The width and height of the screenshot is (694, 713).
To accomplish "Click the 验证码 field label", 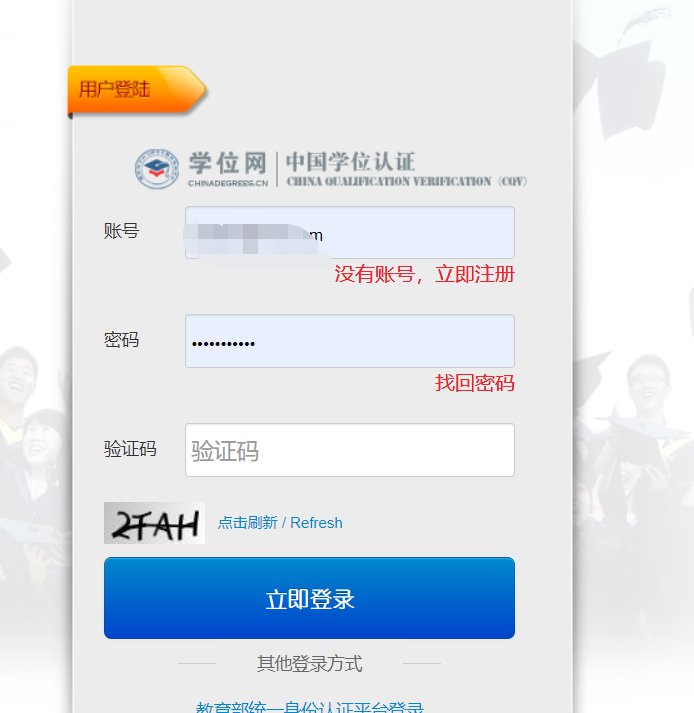I will [130, 449].
